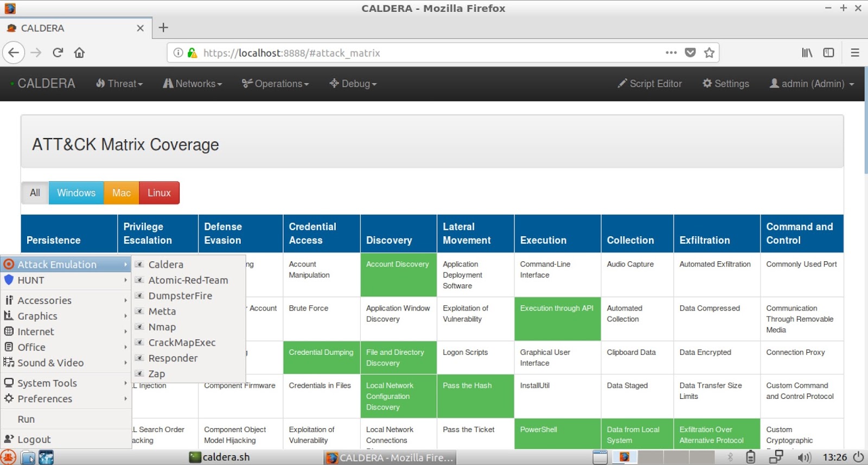868x465 pixels.
Task: Expand the admin (Admin) user dropdown
Action: coord(812,83)
